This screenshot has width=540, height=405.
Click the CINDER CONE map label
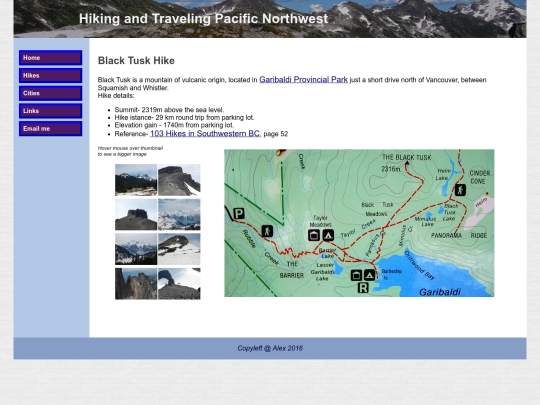pos(479,177)
